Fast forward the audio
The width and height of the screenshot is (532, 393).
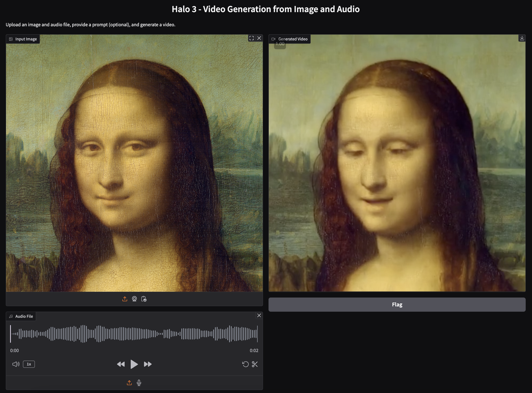148,364
